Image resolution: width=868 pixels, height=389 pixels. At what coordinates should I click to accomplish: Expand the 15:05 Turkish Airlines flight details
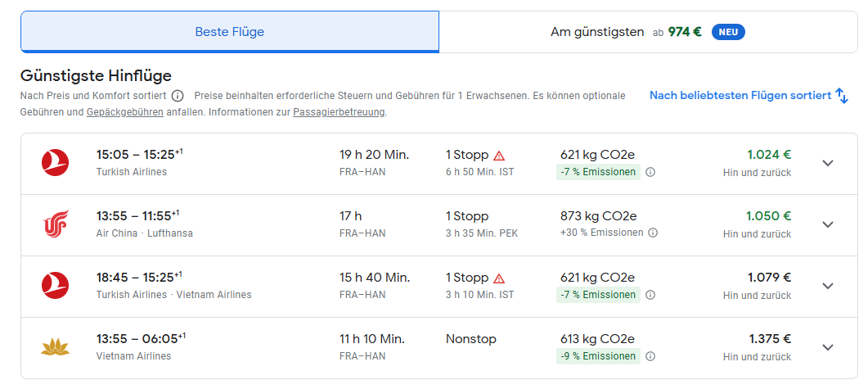(828, 163)
